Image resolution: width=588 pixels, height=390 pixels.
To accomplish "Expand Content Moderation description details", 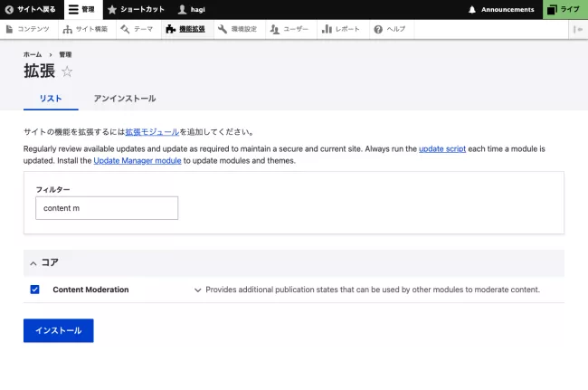I will click(197, 290).
